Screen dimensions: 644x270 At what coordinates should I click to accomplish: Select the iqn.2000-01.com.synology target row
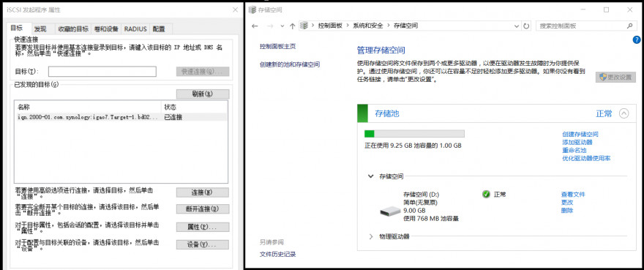120,117
